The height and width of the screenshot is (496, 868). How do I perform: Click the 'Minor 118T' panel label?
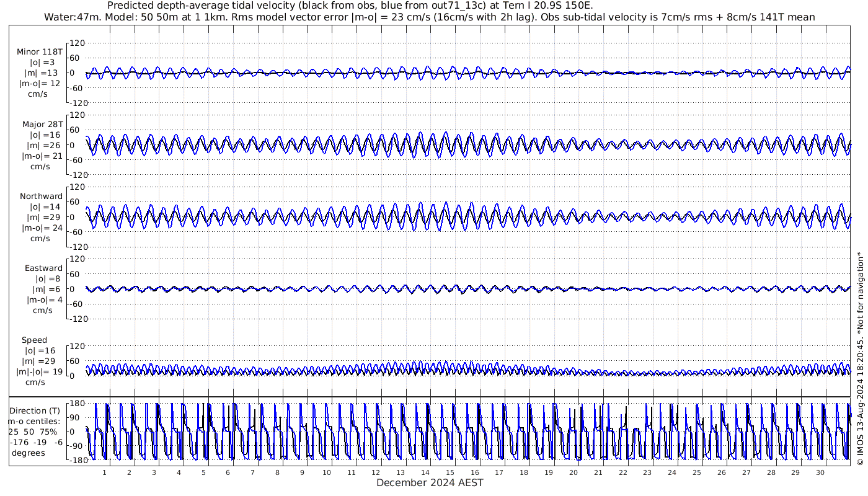pos(40,52)
